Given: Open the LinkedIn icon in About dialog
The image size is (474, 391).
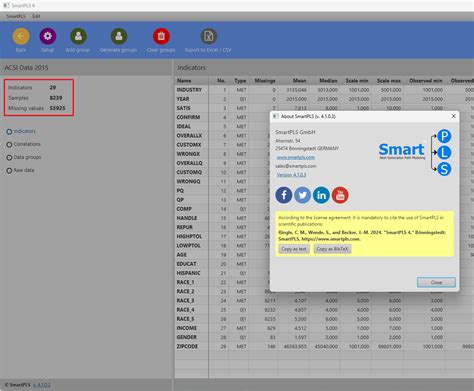Looking at the screenshot, I should click(x=321, y=195).
